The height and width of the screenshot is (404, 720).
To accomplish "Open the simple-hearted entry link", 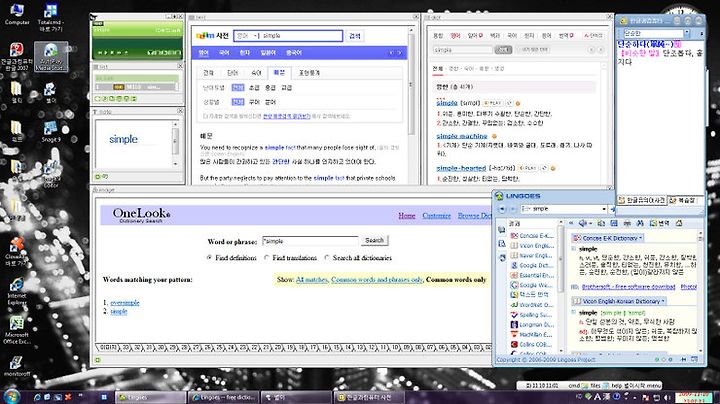I will 461,168.
